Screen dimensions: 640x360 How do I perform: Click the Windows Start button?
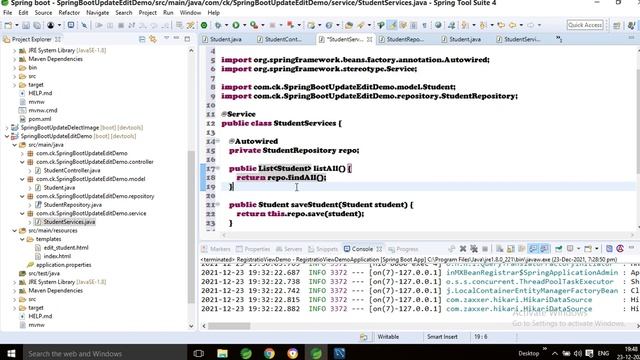(11, 353)
